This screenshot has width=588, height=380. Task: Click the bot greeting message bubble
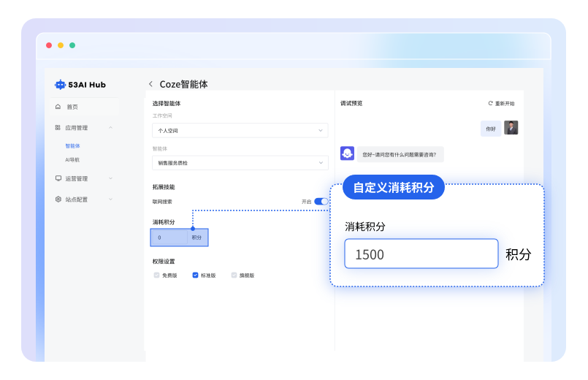(400, 154)
